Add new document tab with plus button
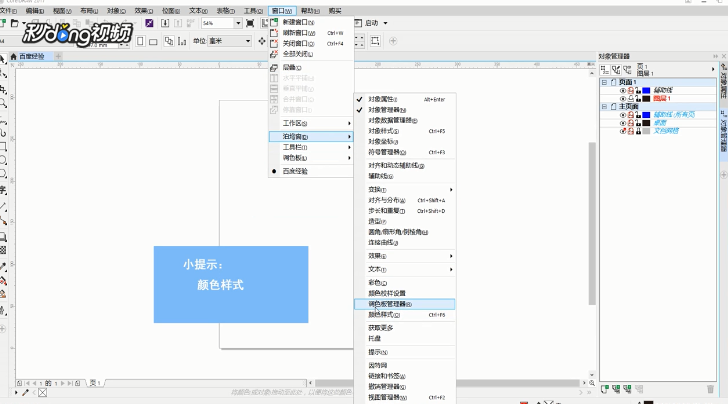This screenshot has height=404, width=728. (x=58, y=56)
